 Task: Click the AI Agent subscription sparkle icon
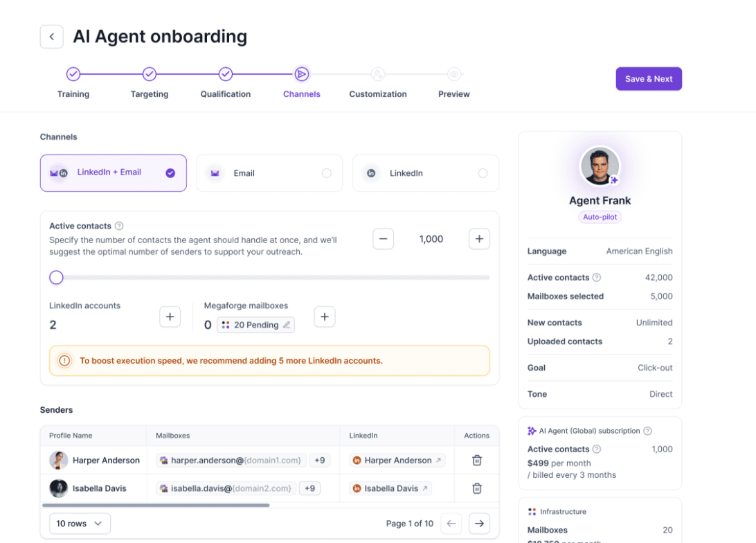[532, 431]
